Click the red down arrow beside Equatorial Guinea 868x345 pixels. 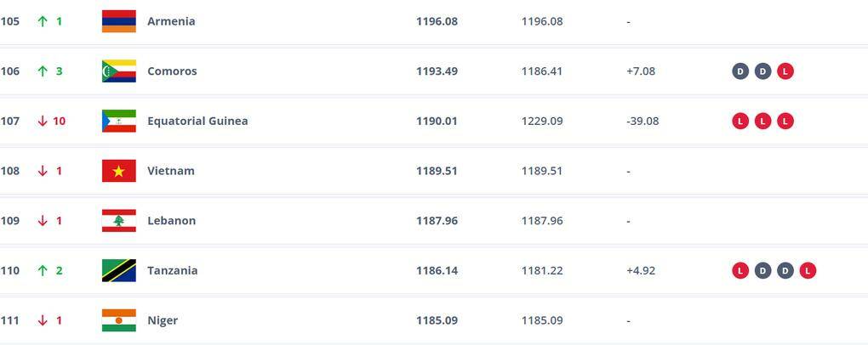tap(42, 121)
